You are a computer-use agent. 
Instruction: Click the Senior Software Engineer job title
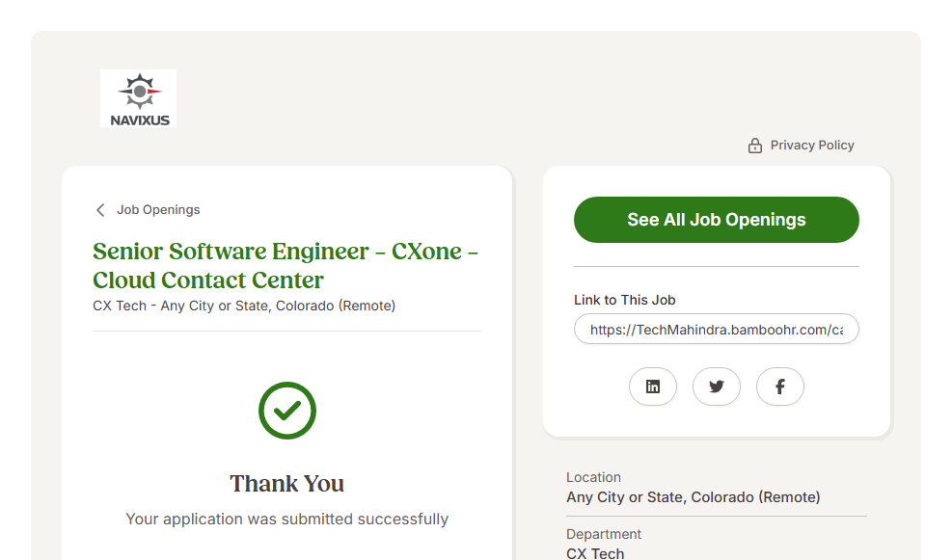286,266
